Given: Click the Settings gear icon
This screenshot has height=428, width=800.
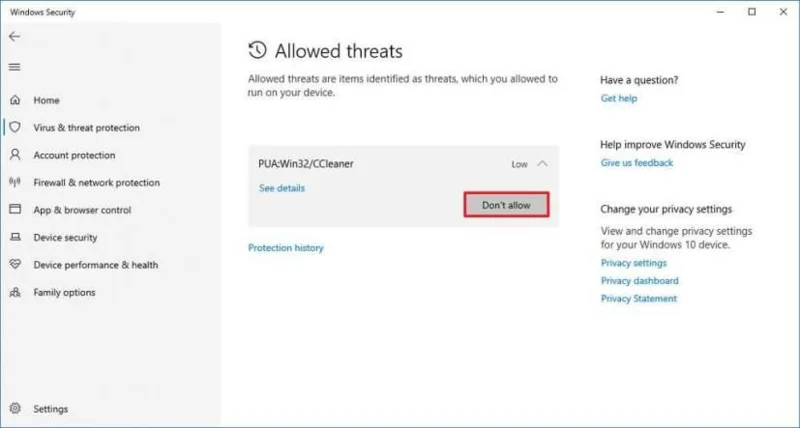Looking at the screenshot, I should (x=15, y=409).
